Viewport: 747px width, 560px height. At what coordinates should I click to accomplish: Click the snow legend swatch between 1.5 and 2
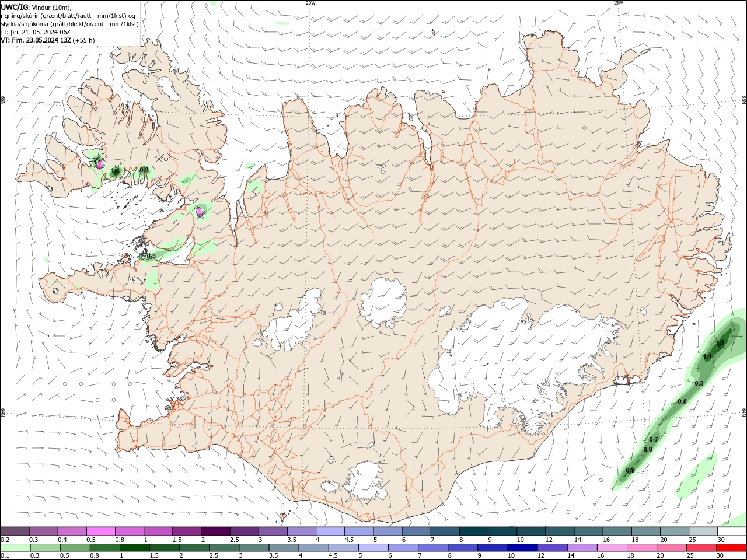click(x=187, y=531)
